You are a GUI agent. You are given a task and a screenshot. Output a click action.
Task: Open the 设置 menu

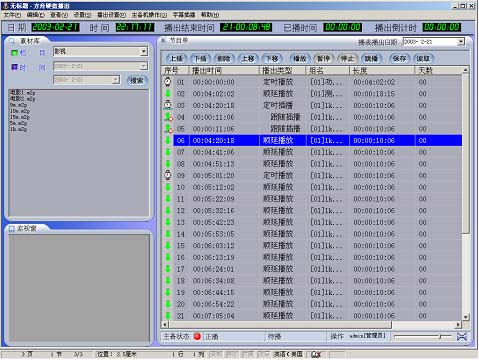click(x=82, y=15)
